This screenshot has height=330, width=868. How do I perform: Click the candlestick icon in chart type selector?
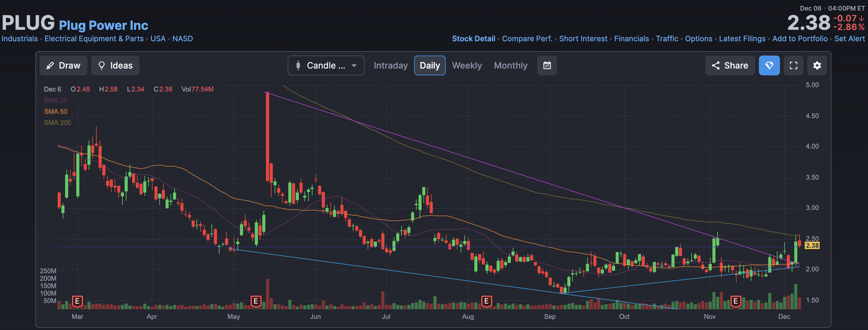(298, 65)
